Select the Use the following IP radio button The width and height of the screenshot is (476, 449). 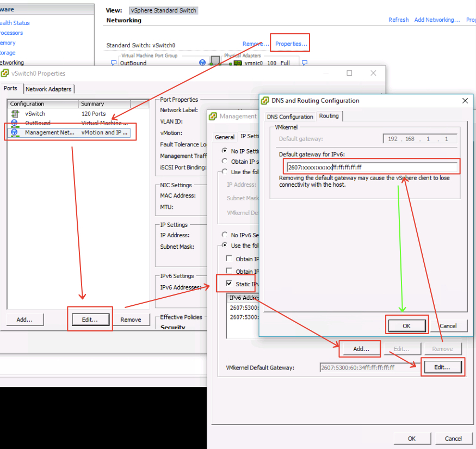(225, 171)
